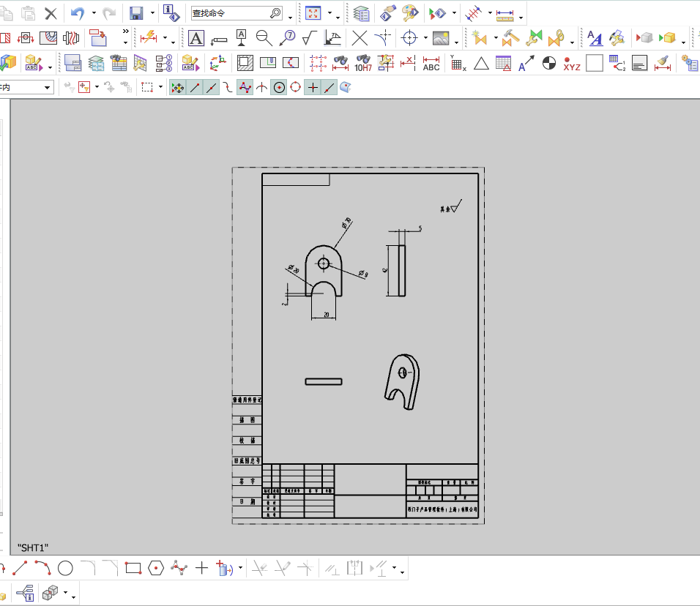The height and width of the screenshot is (606, 700).
Task: Expand the Fit view dropdown arrow
Action: pos(329,13)
